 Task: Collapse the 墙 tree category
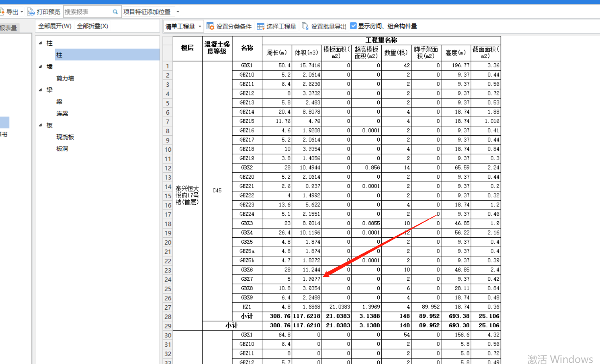pos(41,66)
